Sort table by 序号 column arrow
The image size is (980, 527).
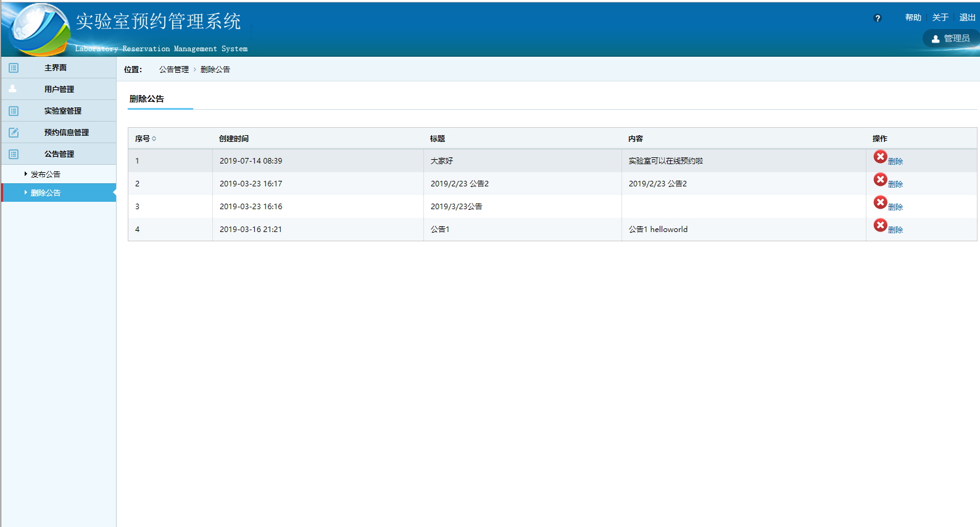point(154,139)
